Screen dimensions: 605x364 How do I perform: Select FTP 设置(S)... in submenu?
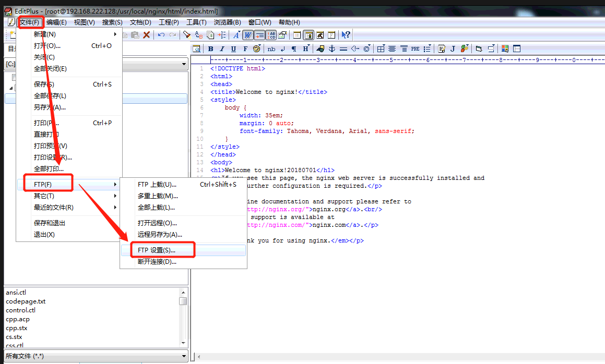[x=184, y=250]
